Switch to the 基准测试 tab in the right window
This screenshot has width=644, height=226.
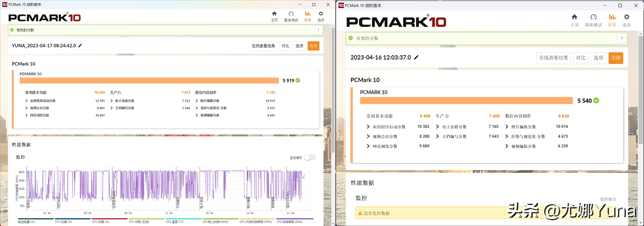click(x=594, y=17)
